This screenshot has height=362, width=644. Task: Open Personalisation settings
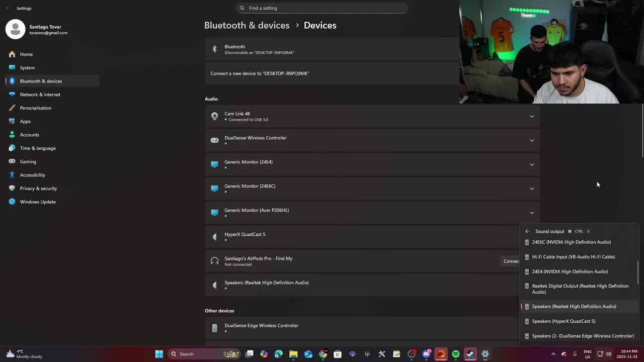pos(52,108)
